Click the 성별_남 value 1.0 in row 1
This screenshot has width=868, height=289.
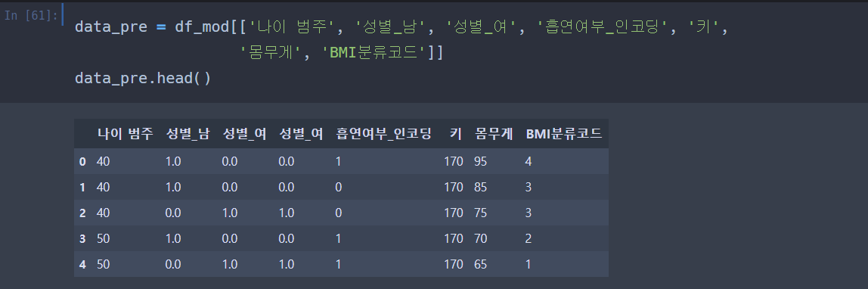[173, 187]
